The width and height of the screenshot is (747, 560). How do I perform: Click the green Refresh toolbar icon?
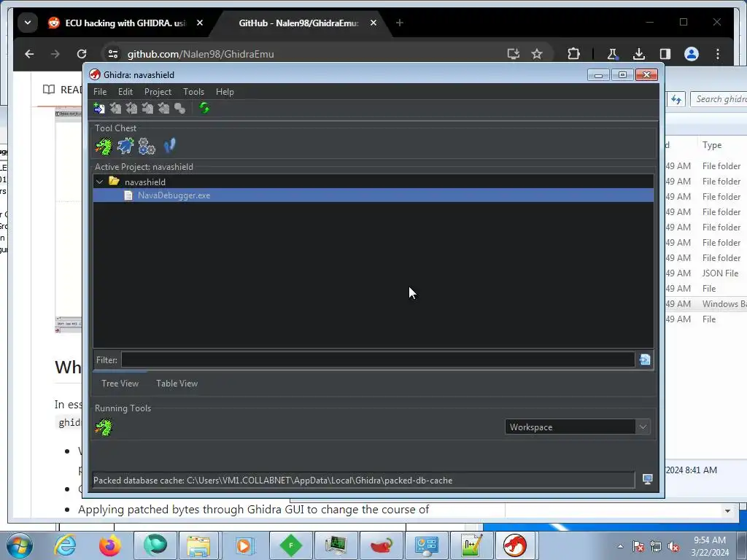click(x=204, y=108)
